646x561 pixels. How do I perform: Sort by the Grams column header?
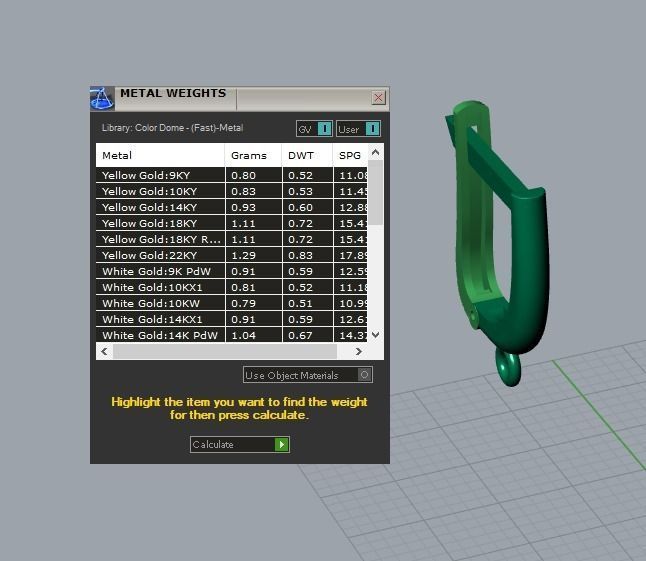253,155
